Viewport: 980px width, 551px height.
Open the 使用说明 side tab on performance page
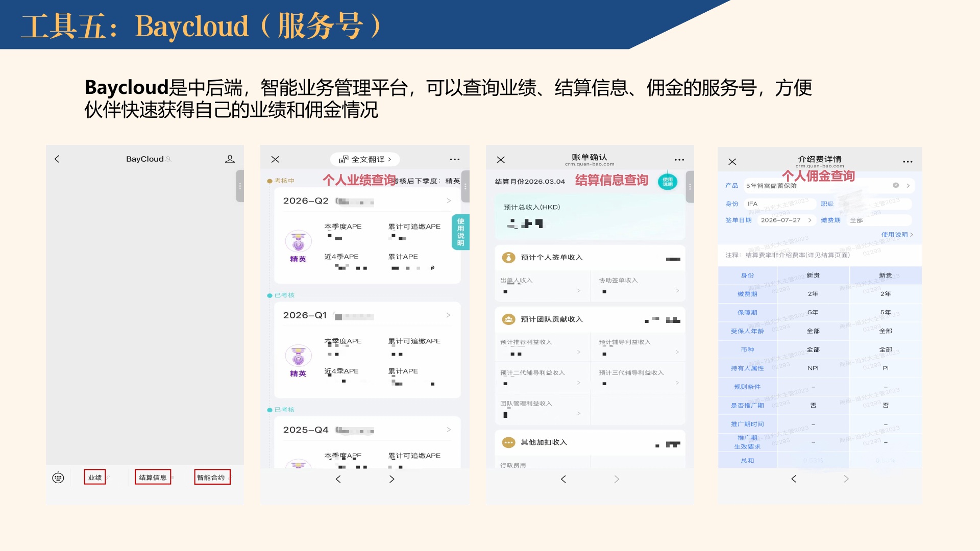pos(460,232)
